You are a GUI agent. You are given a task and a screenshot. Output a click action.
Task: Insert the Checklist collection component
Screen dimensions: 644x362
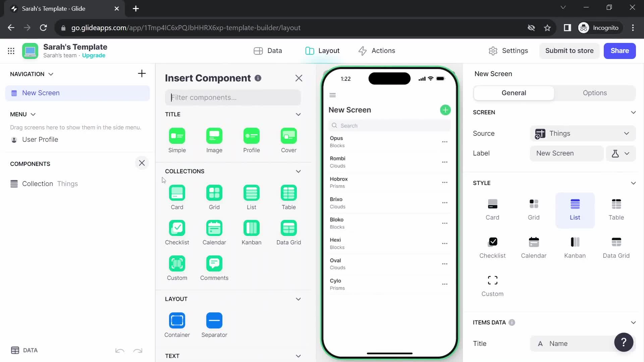tap(177, 233)
